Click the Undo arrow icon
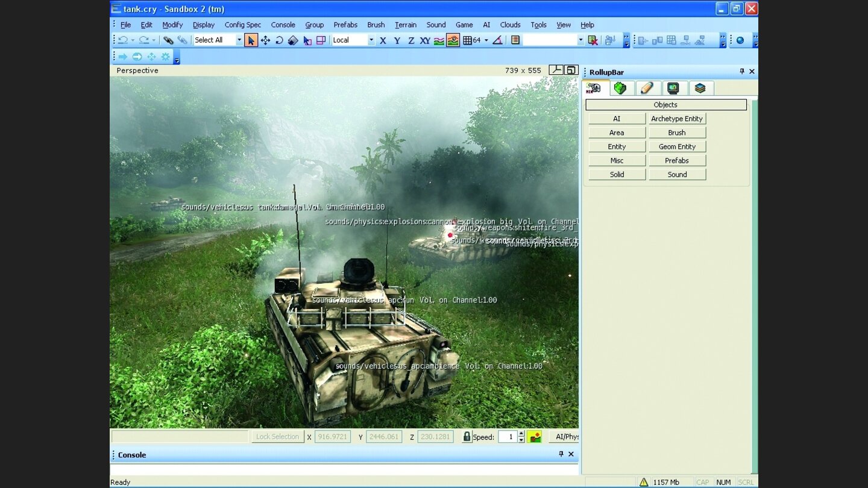 point(123,40)
